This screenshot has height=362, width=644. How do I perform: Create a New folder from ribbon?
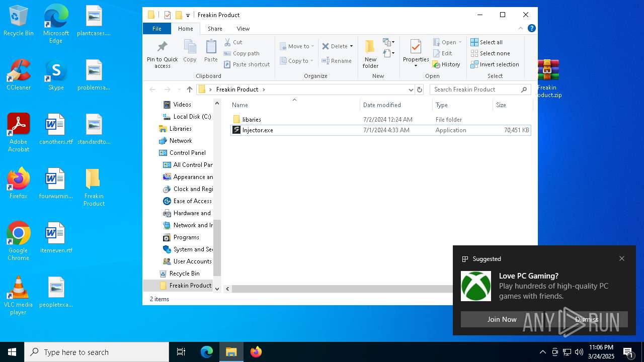[370, 54]
